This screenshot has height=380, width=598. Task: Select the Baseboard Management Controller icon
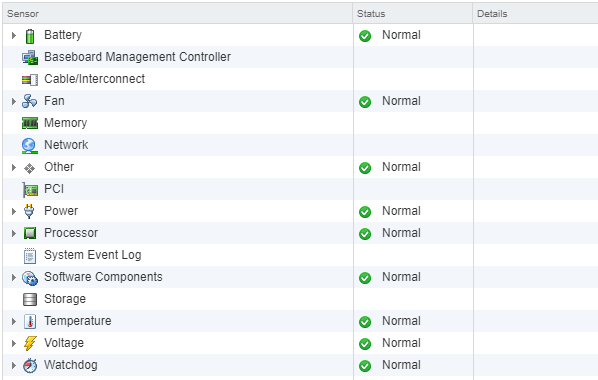[x=30, y=58]
